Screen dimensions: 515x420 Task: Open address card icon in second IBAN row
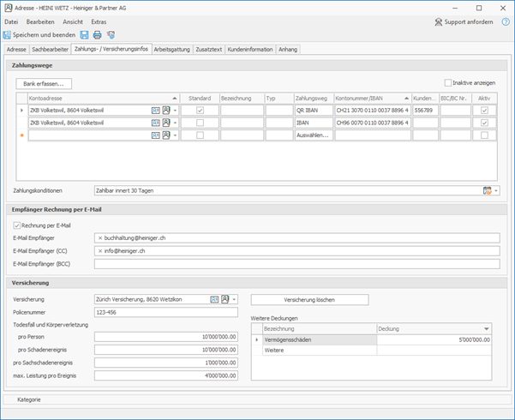tap(156, 123)
